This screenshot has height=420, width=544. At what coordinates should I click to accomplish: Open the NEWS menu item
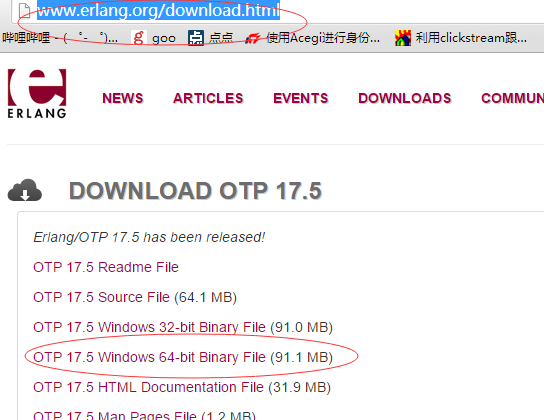(x=122, y=98)
